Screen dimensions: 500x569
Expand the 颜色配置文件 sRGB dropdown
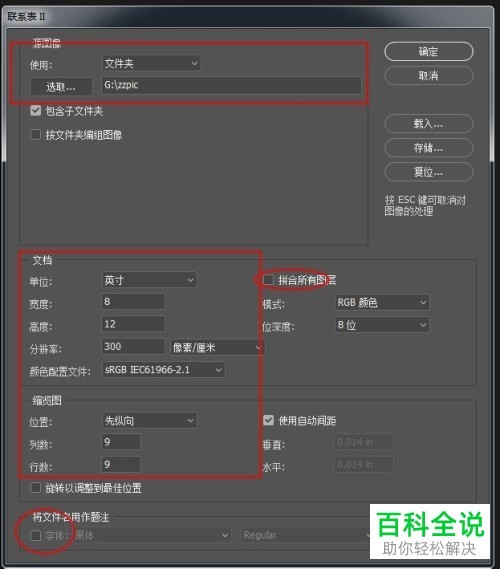(x=163, y=370)
